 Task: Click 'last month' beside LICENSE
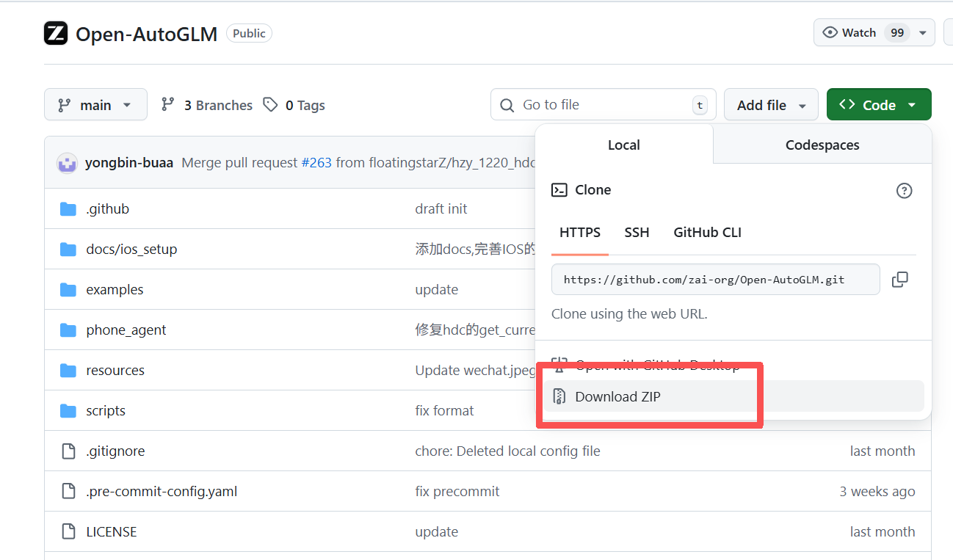point(883,532)
